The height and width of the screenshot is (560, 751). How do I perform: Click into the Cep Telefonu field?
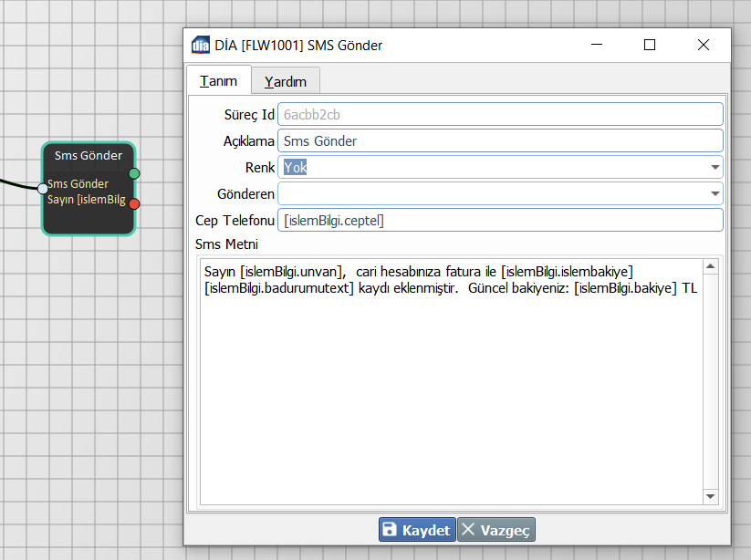pos(499,221)
